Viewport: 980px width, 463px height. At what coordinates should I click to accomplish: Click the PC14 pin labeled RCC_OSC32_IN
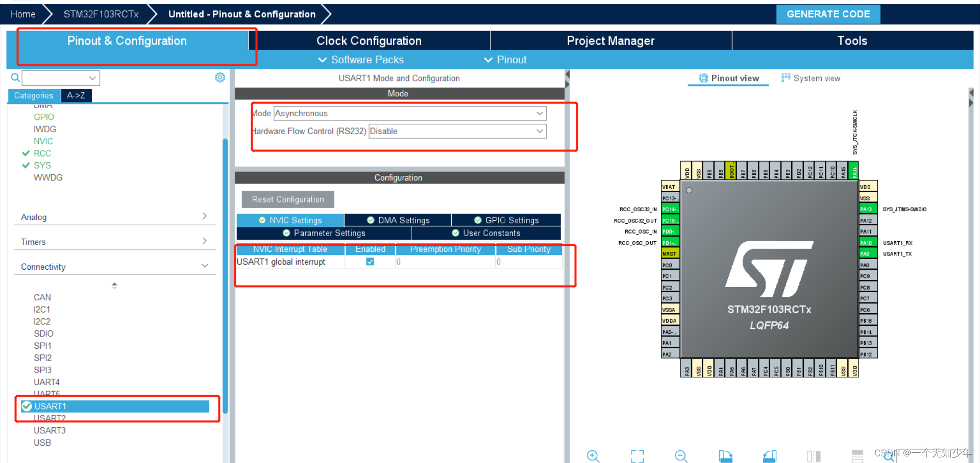click(670, 209)
